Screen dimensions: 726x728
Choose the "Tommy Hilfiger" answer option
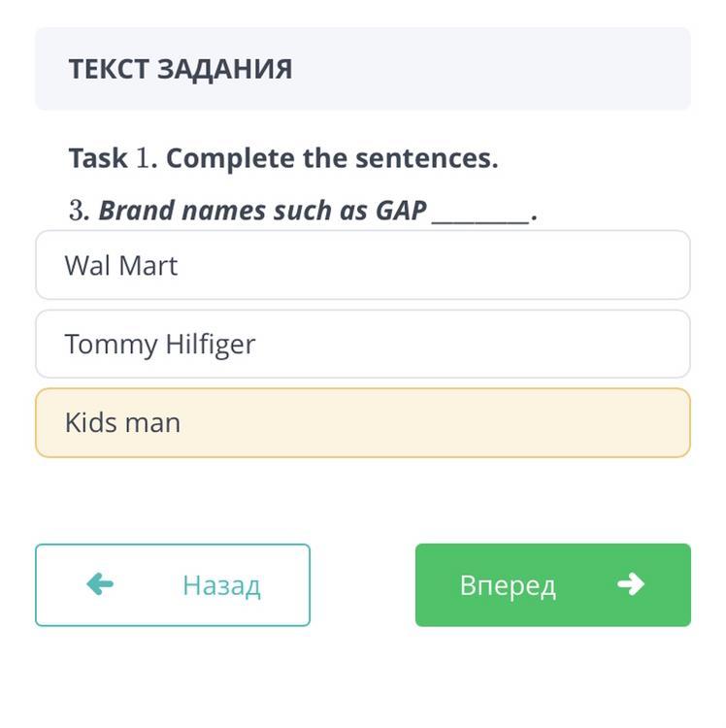click(362, 344)
